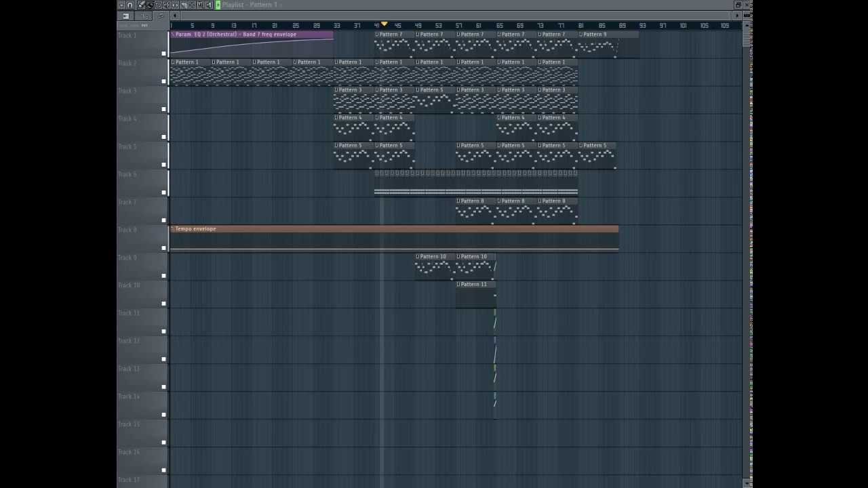The image size is (868, 488).
Task: Select the Track 10 header label
Action: tap(128, 285)
